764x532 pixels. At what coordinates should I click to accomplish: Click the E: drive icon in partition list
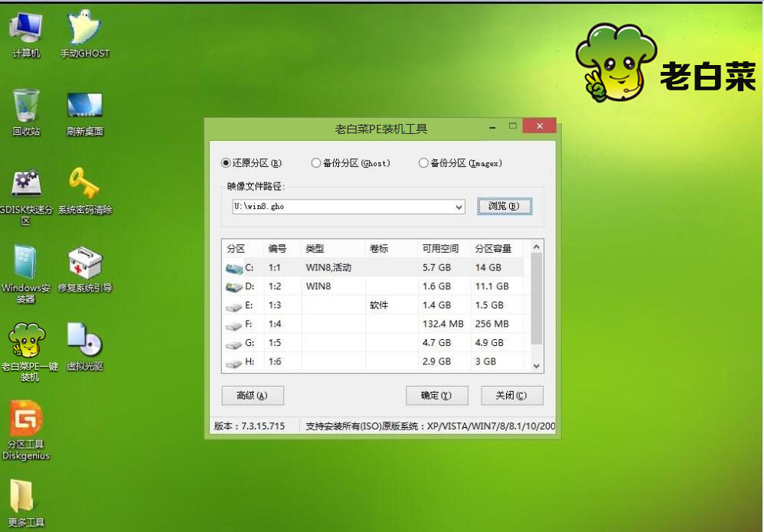pyautogui.click(x=234, y=306)
